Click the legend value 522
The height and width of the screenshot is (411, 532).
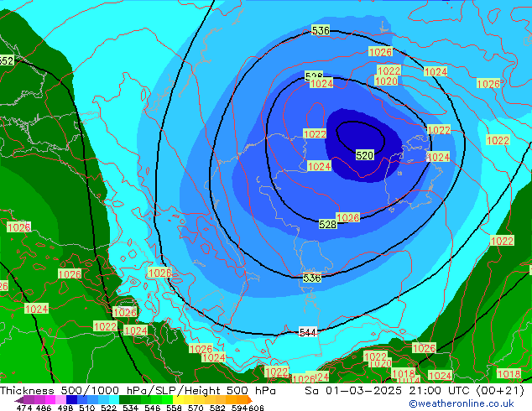tap(109, 408)
